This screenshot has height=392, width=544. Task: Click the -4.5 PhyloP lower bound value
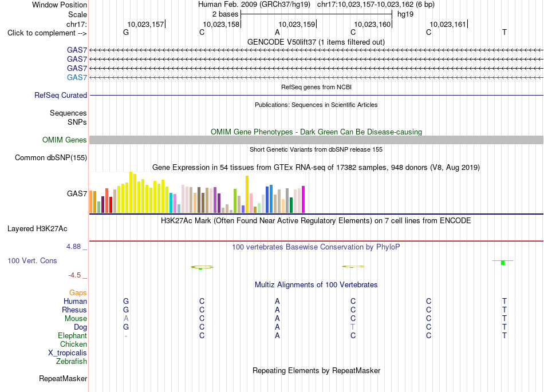[x=74, y=275]
